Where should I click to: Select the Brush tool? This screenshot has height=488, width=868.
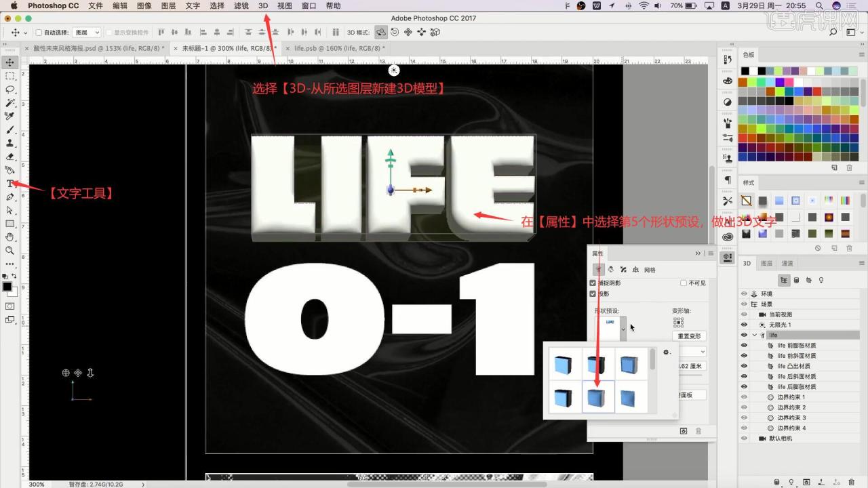[x=10, y=129]
